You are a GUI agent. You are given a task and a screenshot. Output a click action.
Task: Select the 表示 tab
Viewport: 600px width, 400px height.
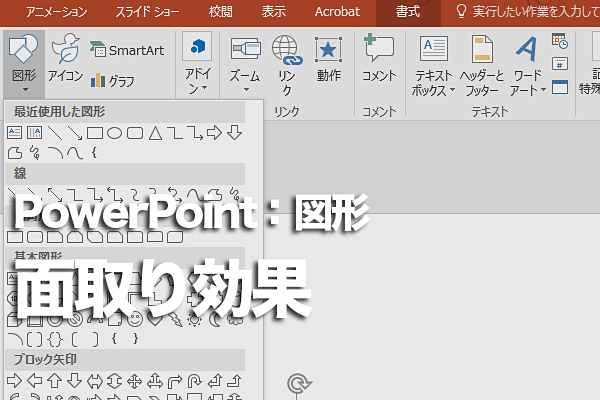pos(274,12)
